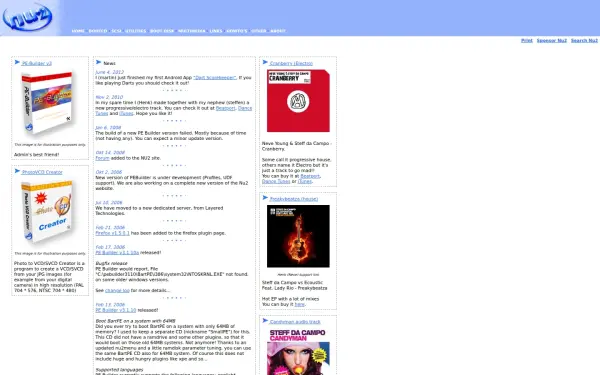Open the HOME menu item

coord(78,31)
